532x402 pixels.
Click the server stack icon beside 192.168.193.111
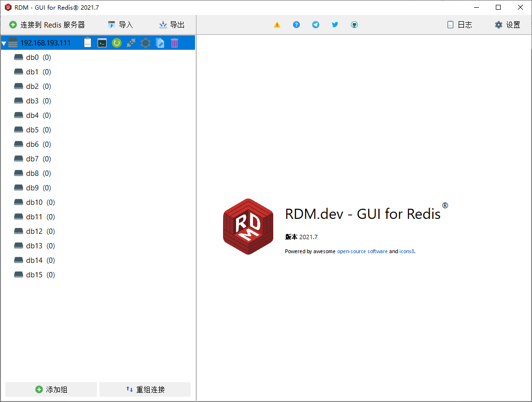[x=13, y=43]
